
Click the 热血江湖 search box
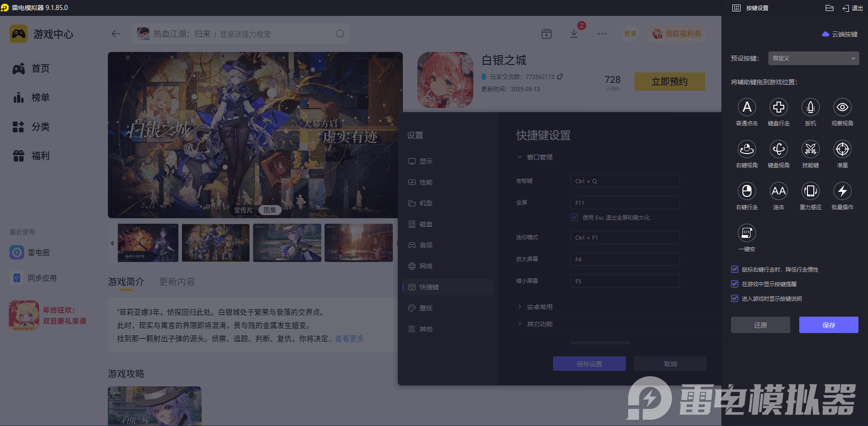[x=241, y=34]
